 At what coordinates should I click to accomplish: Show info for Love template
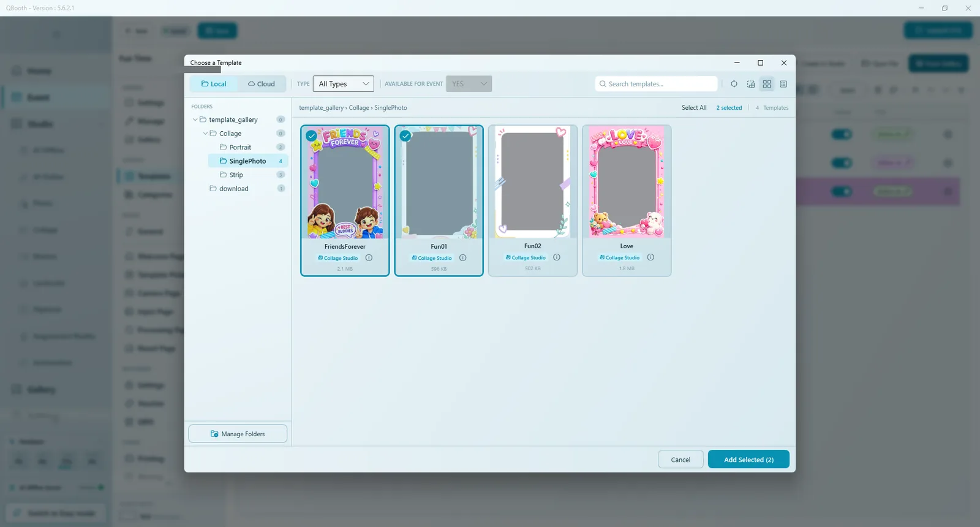(x=650, y=257)
